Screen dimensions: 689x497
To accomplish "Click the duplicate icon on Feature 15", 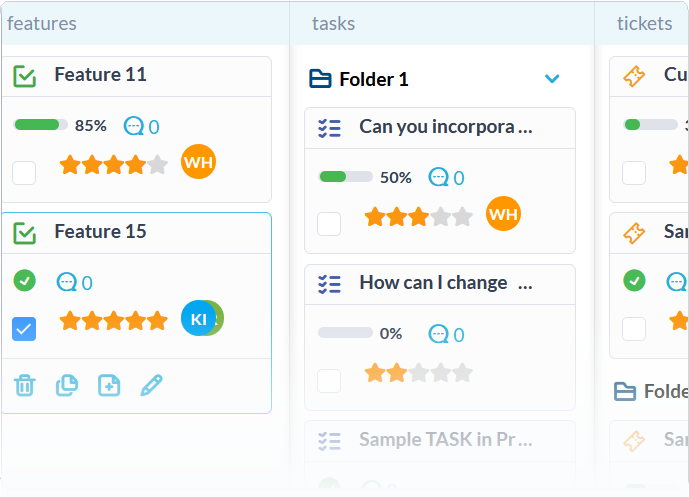I will pyautogui.click(x=67, y=386).
